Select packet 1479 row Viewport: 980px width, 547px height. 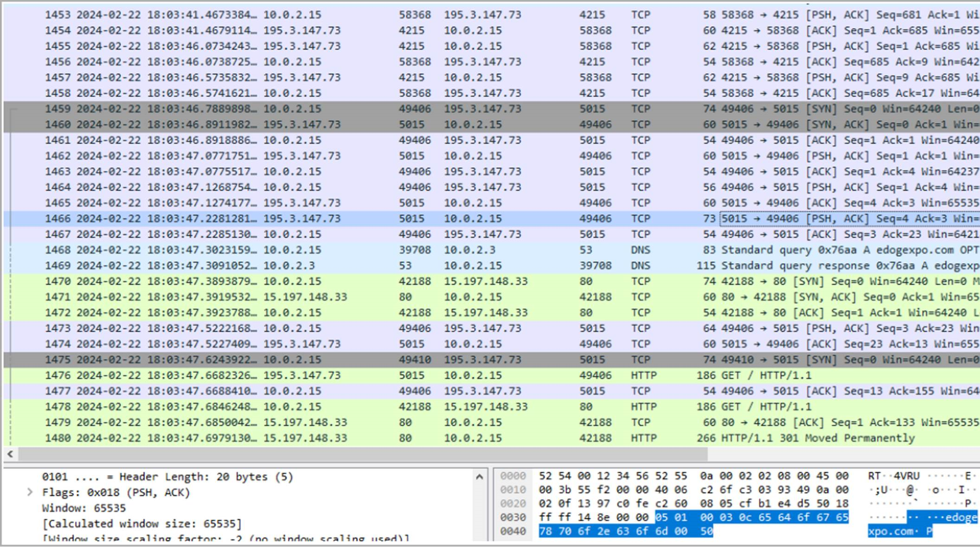point(492,423)
